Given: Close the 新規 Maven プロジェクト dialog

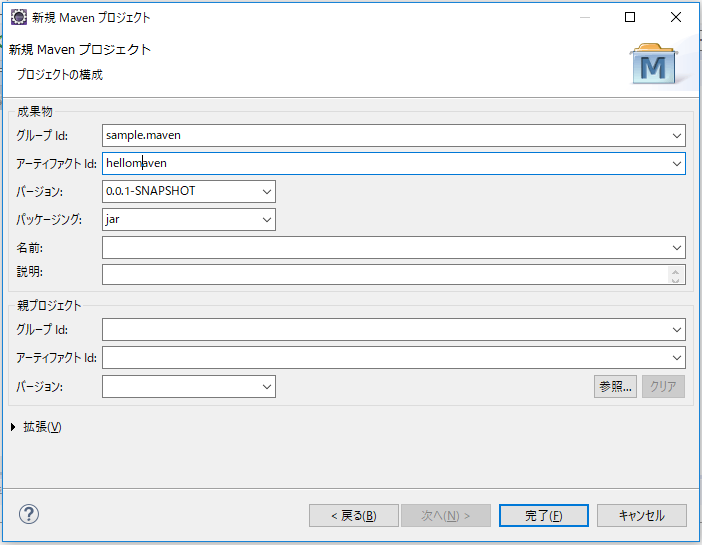Looking at the screenshot, I should click(676, 17).
